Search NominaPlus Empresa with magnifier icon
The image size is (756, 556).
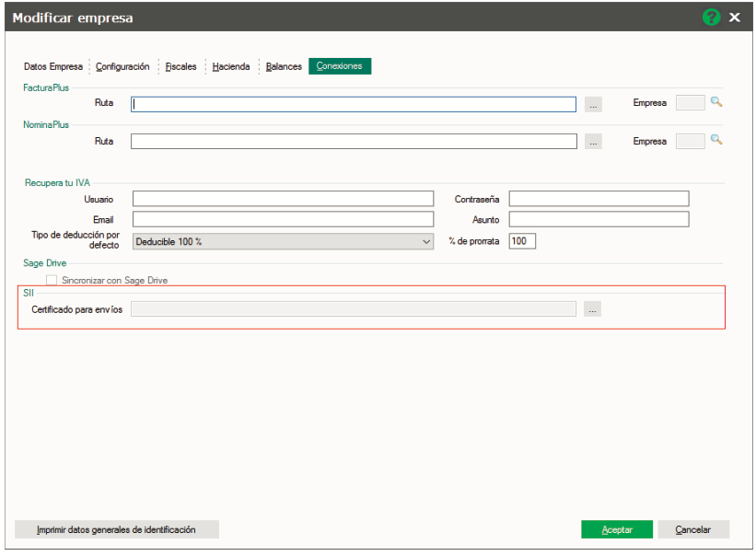coord(716,140)
